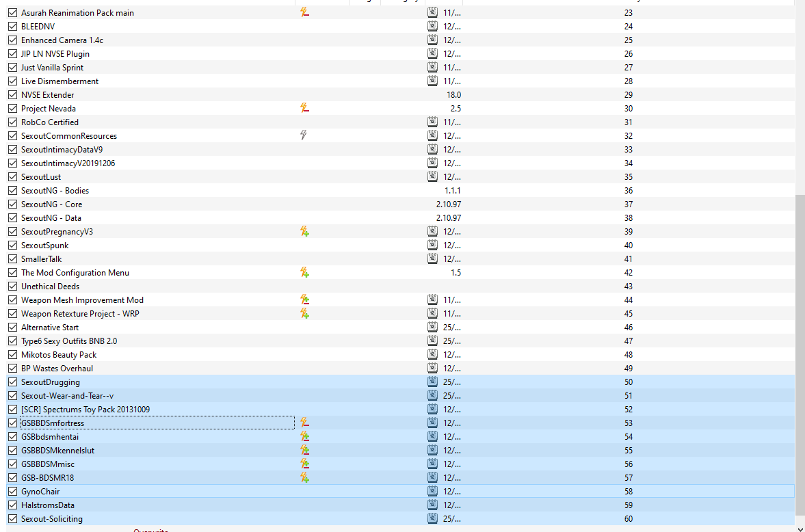Click the calendar version icon for GynoChair

pyautogui.click(x=432, y=492)
